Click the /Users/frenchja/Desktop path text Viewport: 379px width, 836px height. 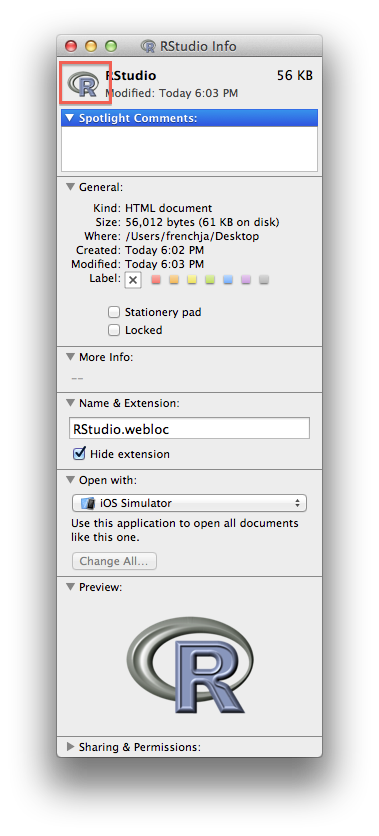click(x=192, y=236)
